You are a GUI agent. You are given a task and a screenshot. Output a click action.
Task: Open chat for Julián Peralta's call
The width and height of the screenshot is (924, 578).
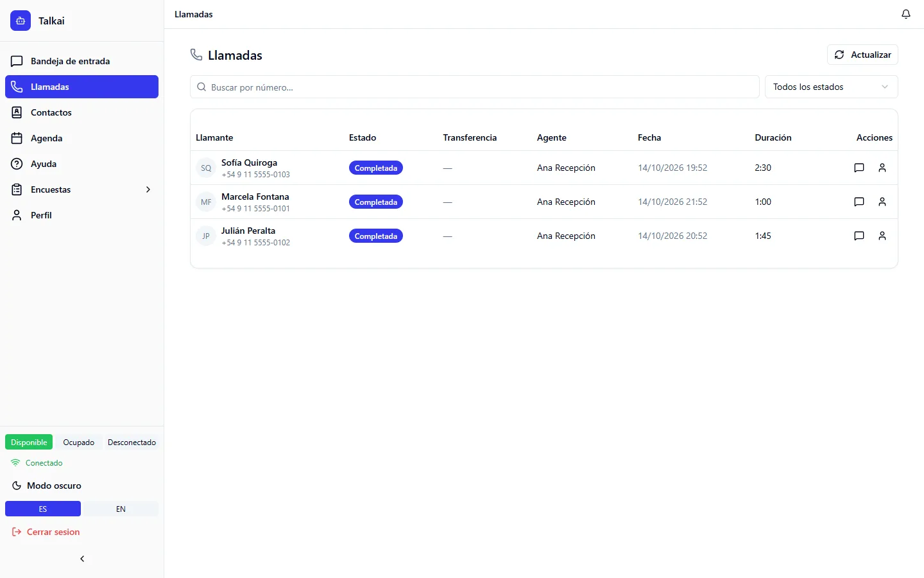859,236
